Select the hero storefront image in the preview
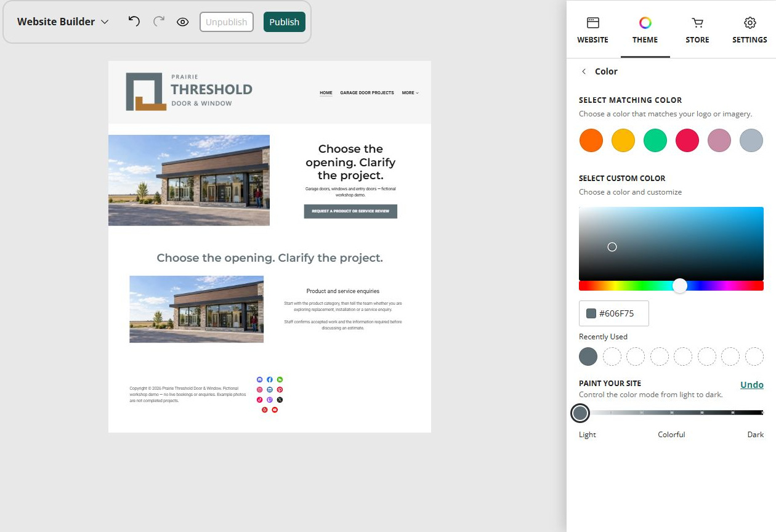Image resolution: width=776 pixels, height=532 pixels. 189,180
